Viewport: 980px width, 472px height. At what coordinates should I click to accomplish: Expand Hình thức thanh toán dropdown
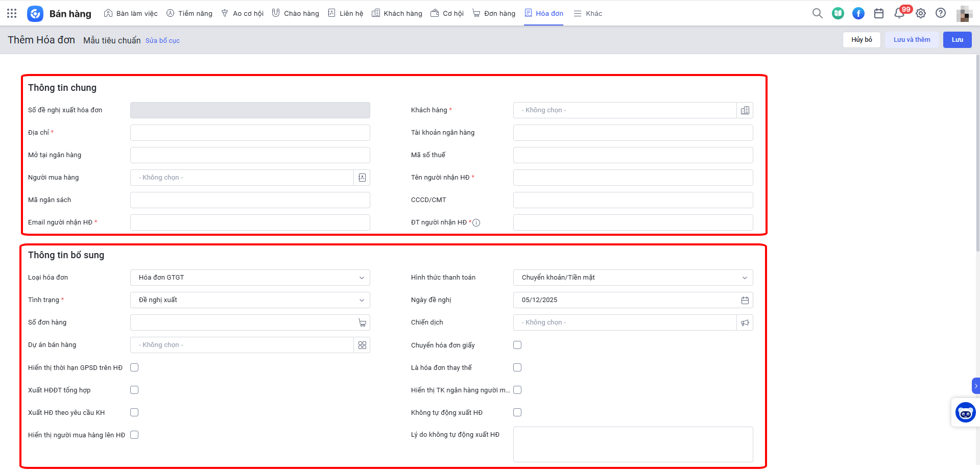[633, 278]
